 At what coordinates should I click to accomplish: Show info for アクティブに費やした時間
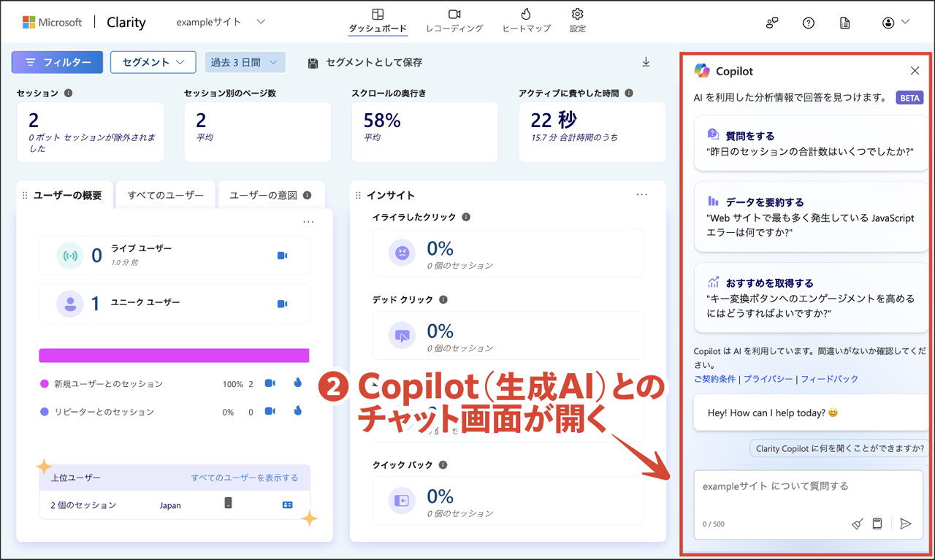[x=629, y=93]
